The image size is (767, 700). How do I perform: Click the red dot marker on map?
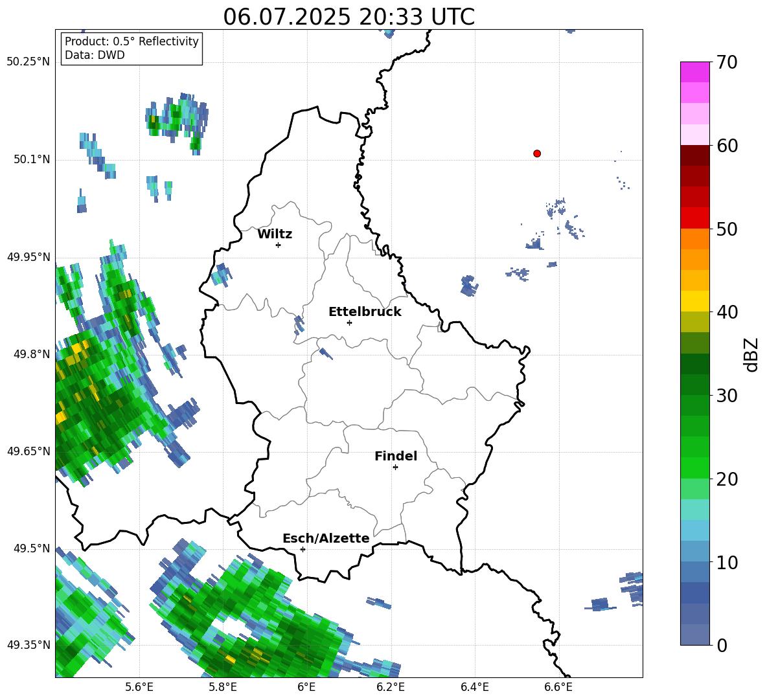[537, 153]
